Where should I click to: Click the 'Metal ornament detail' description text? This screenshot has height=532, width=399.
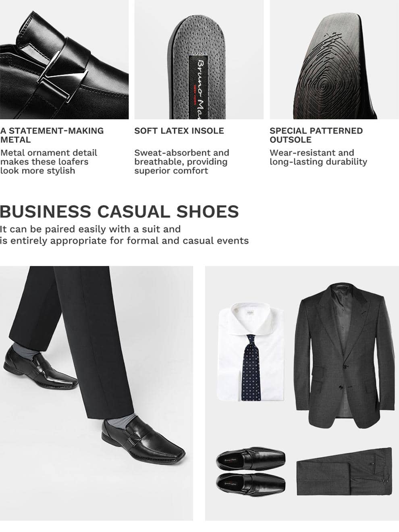tap(48, 162)
